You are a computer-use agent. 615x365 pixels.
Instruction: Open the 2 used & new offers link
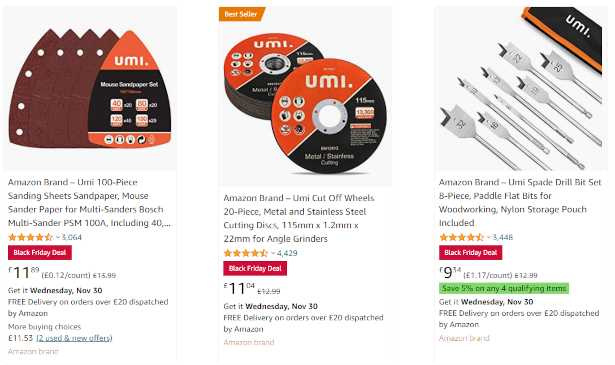click(75, 338)
